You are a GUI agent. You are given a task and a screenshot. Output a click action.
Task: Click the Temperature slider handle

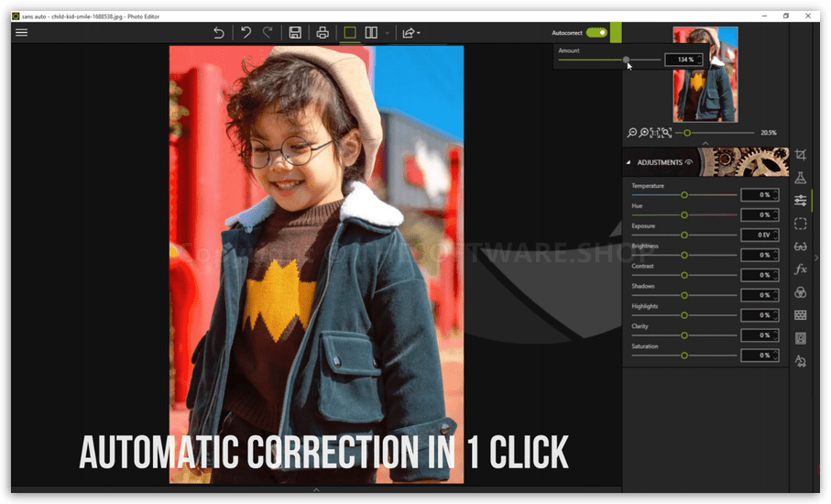684,195
